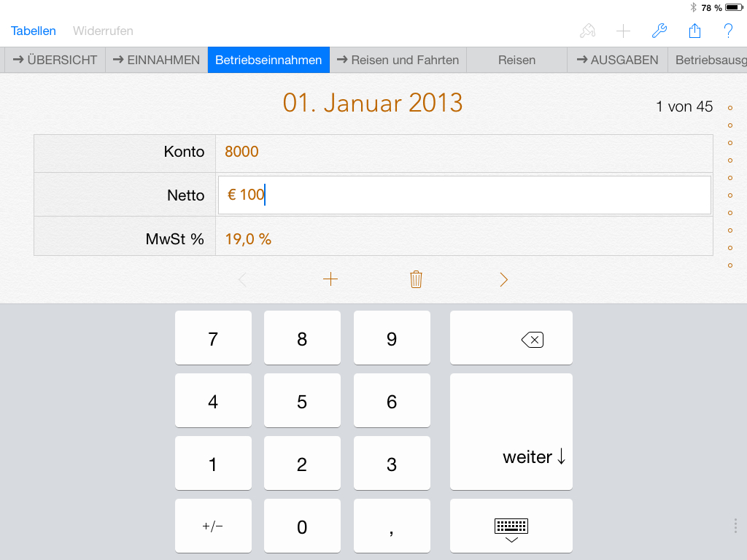Open the share export icon
The height and width of the screenshot is (560, 747).
(694, 31)
